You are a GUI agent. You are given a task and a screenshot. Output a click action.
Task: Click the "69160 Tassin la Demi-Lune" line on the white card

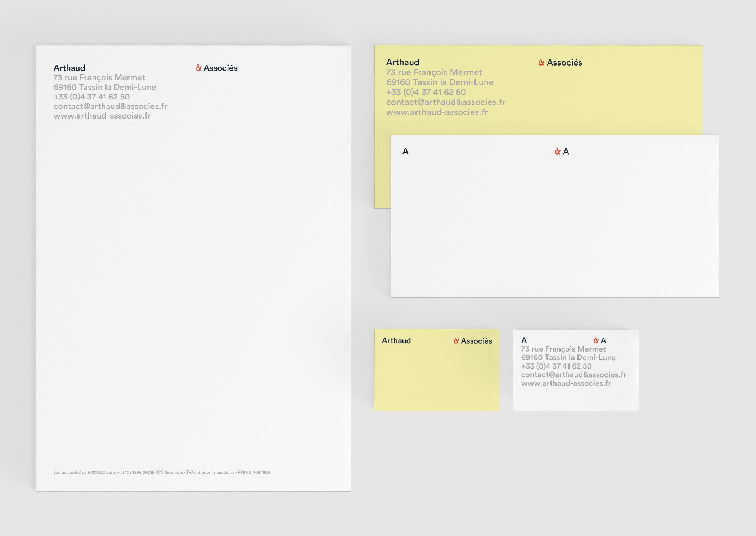pos(568,358)
